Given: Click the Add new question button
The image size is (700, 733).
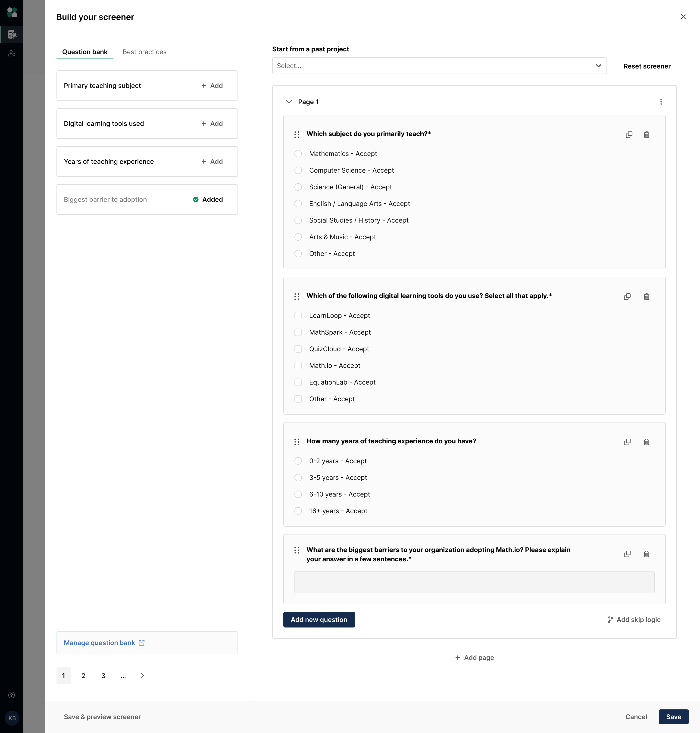Looking at the screenshot, I should tap(319, 620).
